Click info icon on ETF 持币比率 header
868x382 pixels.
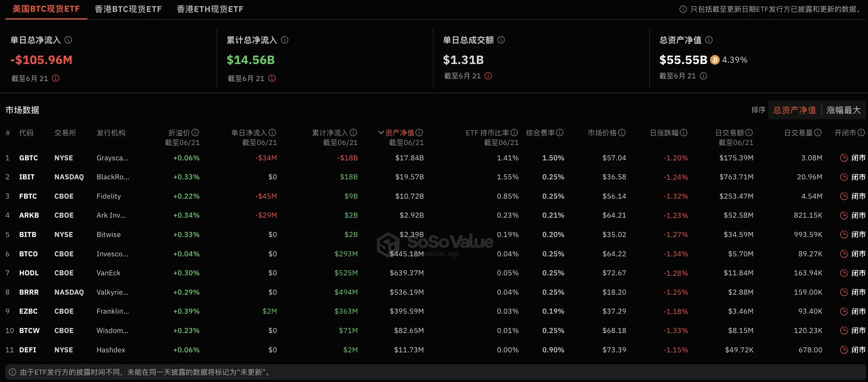(514, 133)
